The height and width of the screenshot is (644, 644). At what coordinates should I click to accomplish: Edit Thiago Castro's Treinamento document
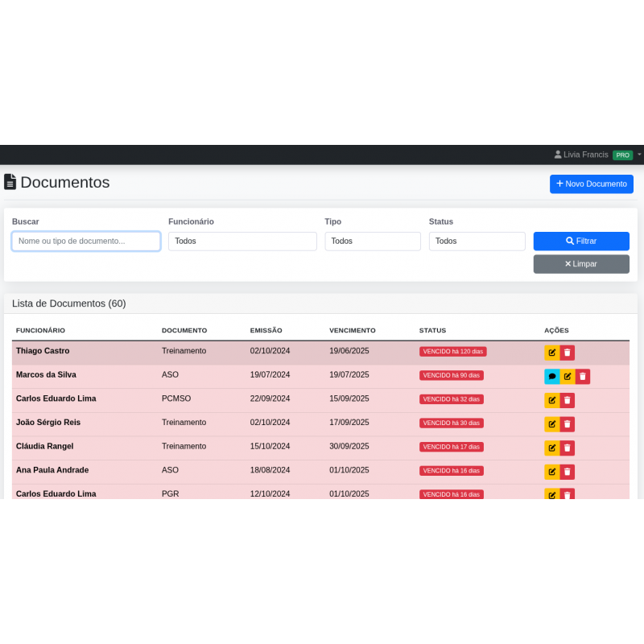pyautogui.click(x=551, y=353)
